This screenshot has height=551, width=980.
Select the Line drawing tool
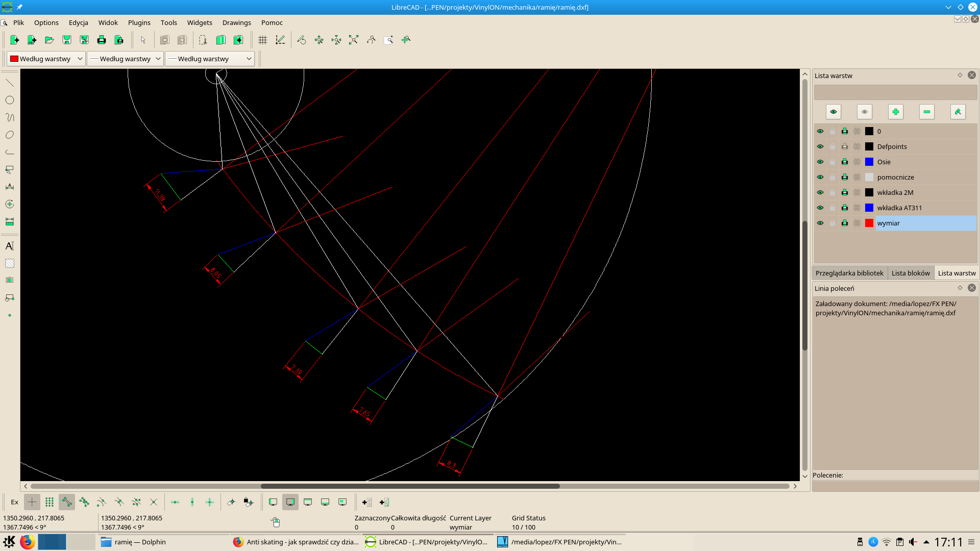click(x=10, y=83)
